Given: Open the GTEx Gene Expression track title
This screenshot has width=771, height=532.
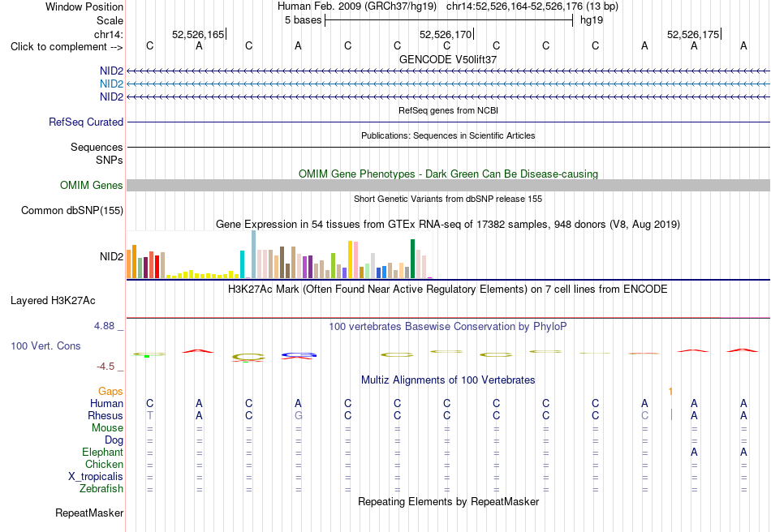Looking at the screenshot, I should [x=448, y=225].
